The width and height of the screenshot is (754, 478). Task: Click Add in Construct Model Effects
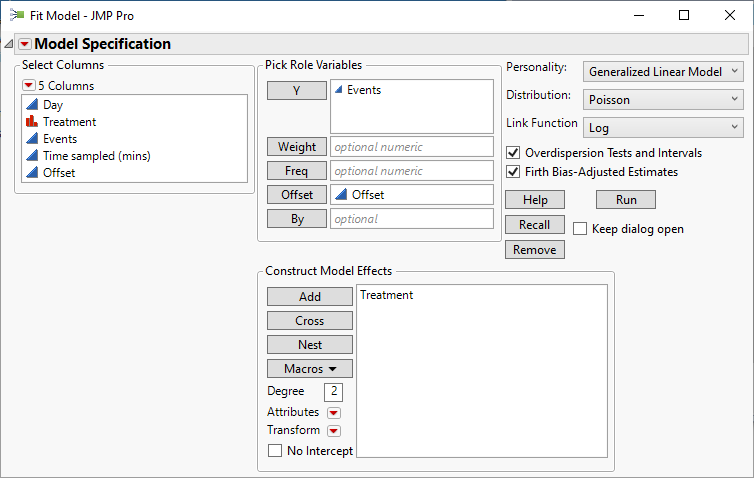point(310,297)
